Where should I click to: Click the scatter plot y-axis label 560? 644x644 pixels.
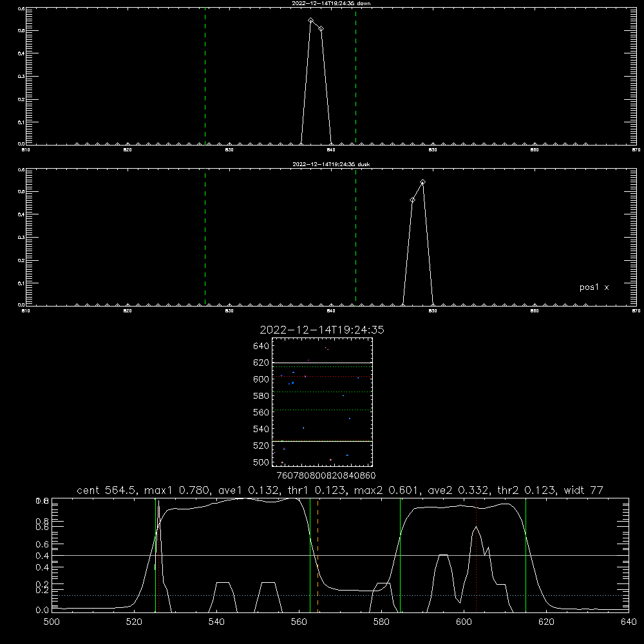coord(261,412)
